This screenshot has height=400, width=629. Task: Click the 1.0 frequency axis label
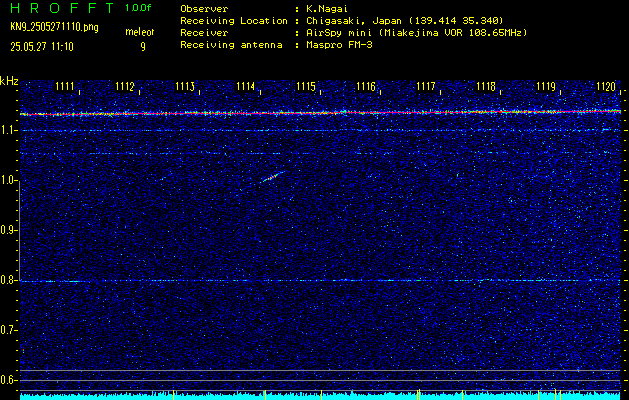(8, 180)
